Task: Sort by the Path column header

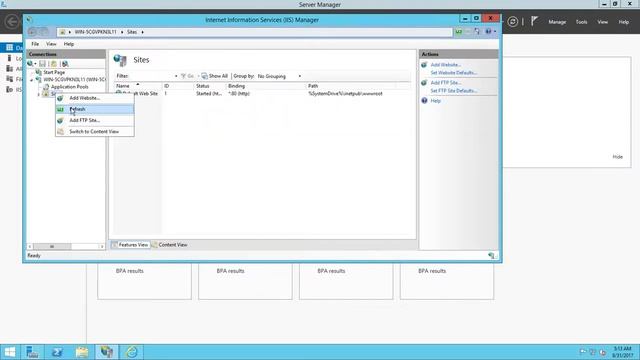Action: (351, 86)
